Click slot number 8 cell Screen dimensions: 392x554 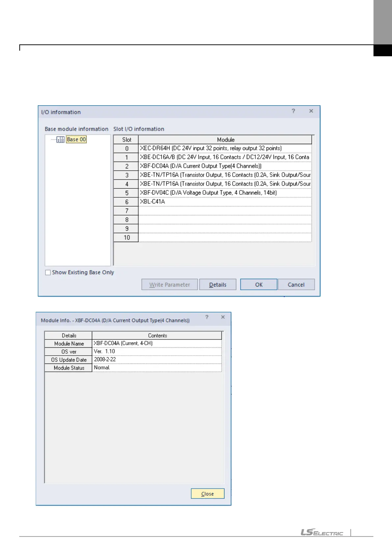click(126, 220)
